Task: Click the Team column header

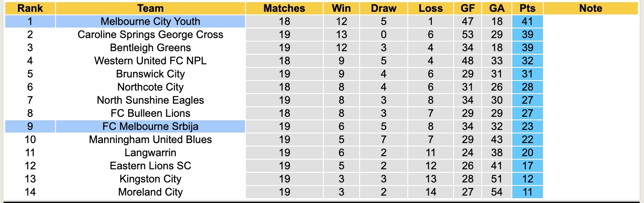Action: point(150,8)
